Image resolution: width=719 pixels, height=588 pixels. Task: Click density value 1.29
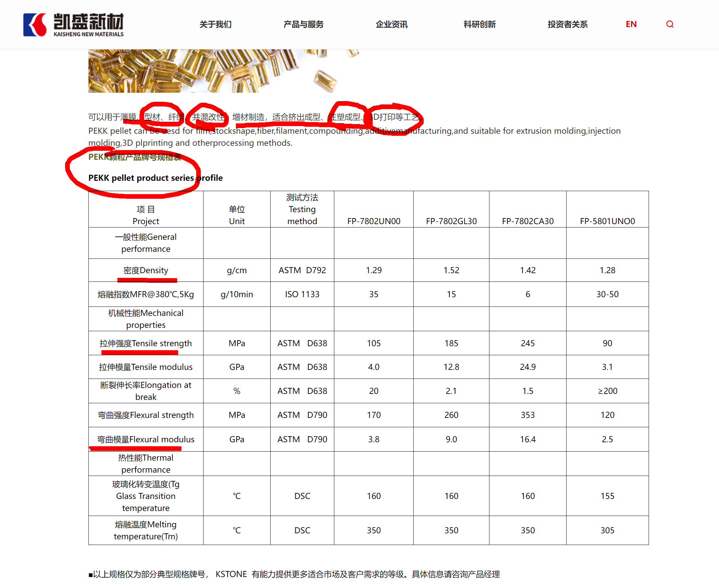[x=374, y=270]
